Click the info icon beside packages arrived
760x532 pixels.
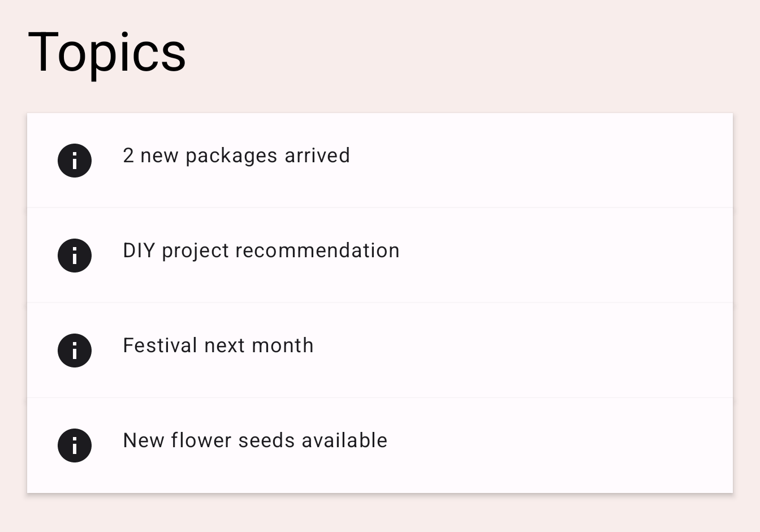(x=75, y=161)
